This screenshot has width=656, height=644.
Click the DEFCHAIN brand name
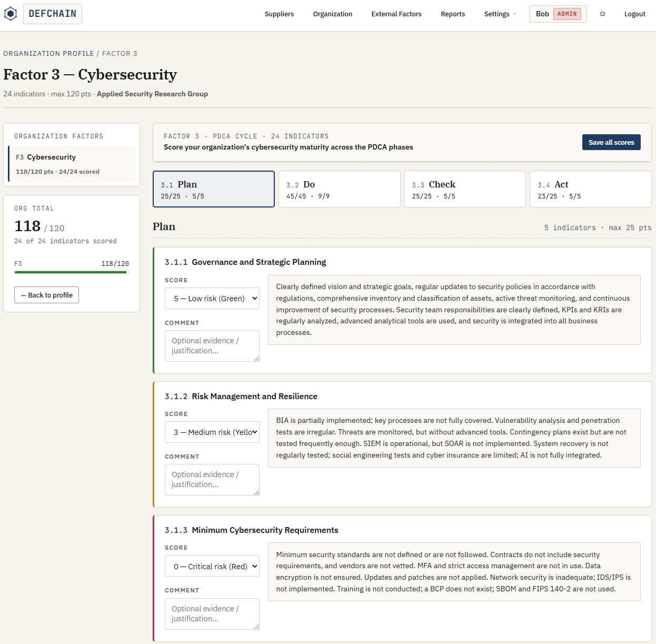(x=53, y=14)
